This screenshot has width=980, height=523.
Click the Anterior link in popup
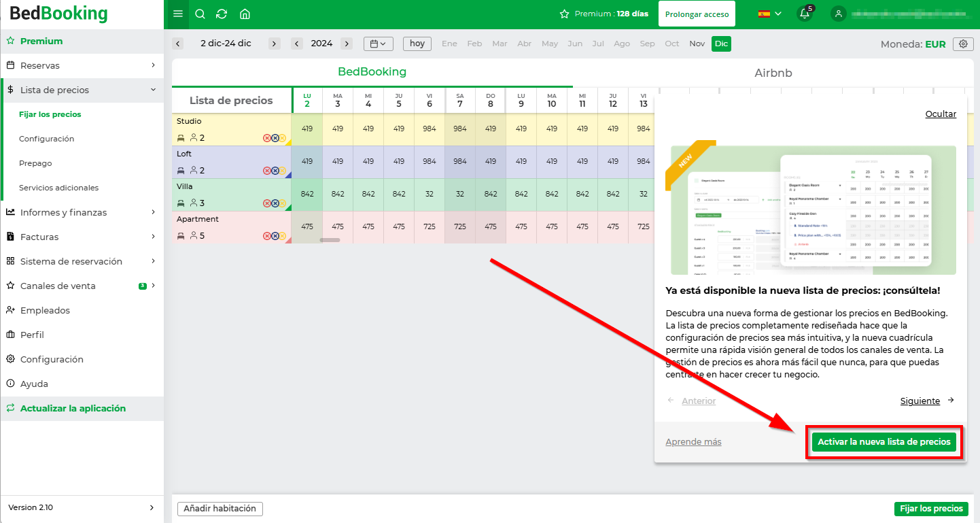(x=699, y=401)
